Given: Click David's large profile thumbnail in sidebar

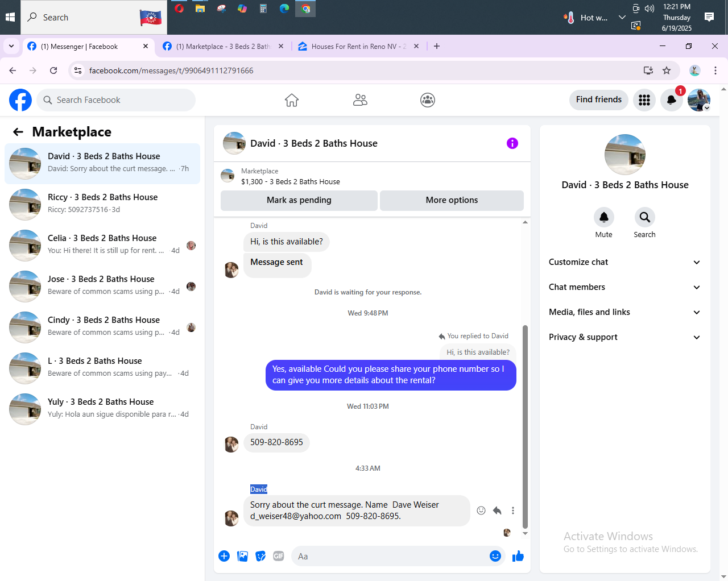Looking at the screenshot, I should click(x=625, y=155).
